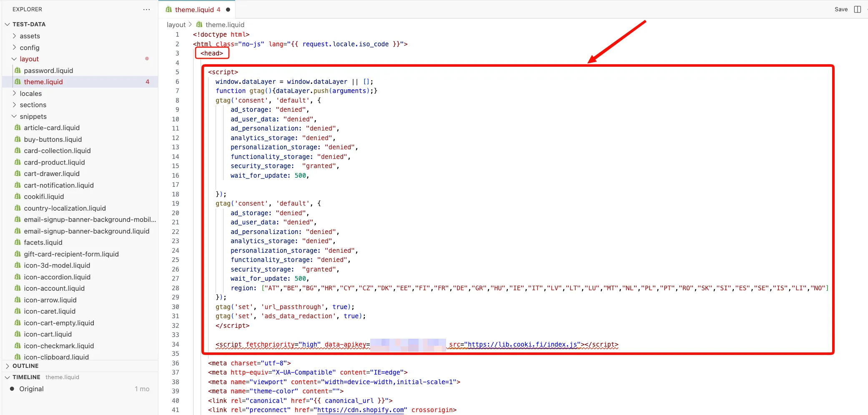Click line number 34 in the gutter
868x415 pixels.
point(176,345)
